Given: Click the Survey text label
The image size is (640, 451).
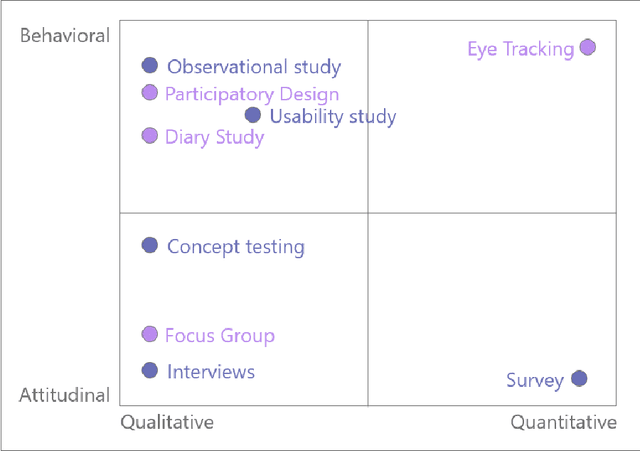Looking at the screenshot, I should point(535,380).
